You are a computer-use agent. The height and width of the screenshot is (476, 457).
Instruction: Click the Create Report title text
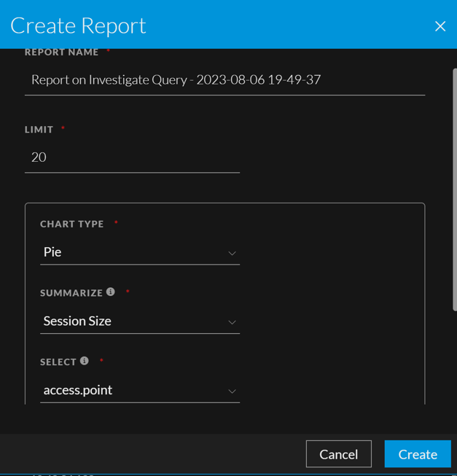pyautogui.click(x=78, y=26)
